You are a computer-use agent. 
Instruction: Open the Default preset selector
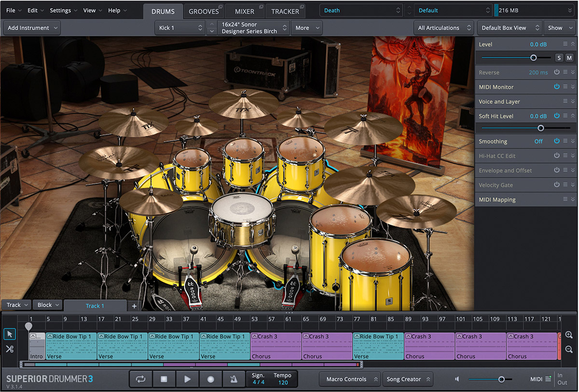pyautogui.click(x=453, y=10)
